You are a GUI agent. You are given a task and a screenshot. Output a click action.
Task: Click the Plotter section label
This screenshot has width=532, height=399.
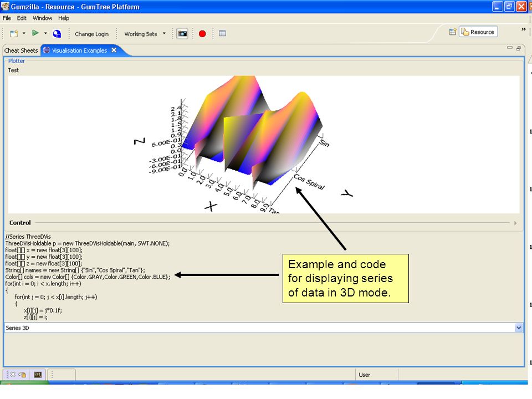[x=16, y=61]
